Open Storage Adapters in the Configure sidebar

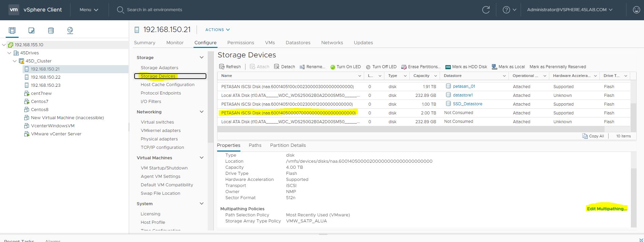(159, 68)
